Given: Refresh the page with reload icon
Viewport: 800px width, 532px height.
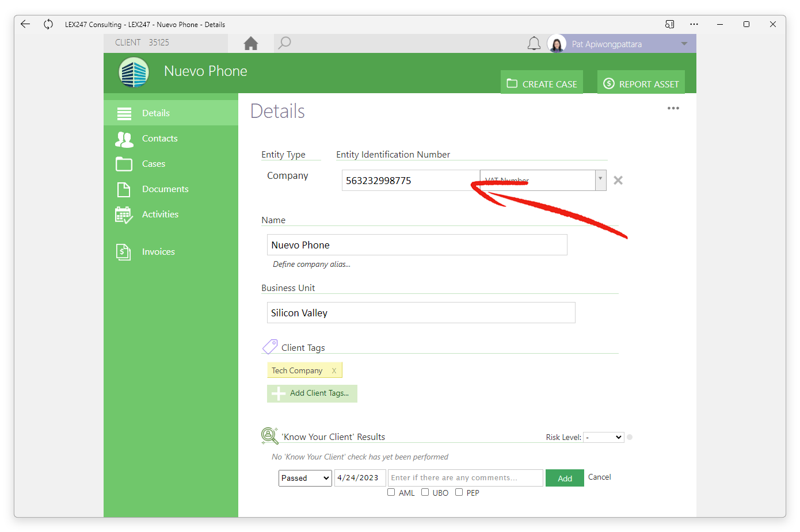Looking at the screenshot, I should [x=48, y=24].
